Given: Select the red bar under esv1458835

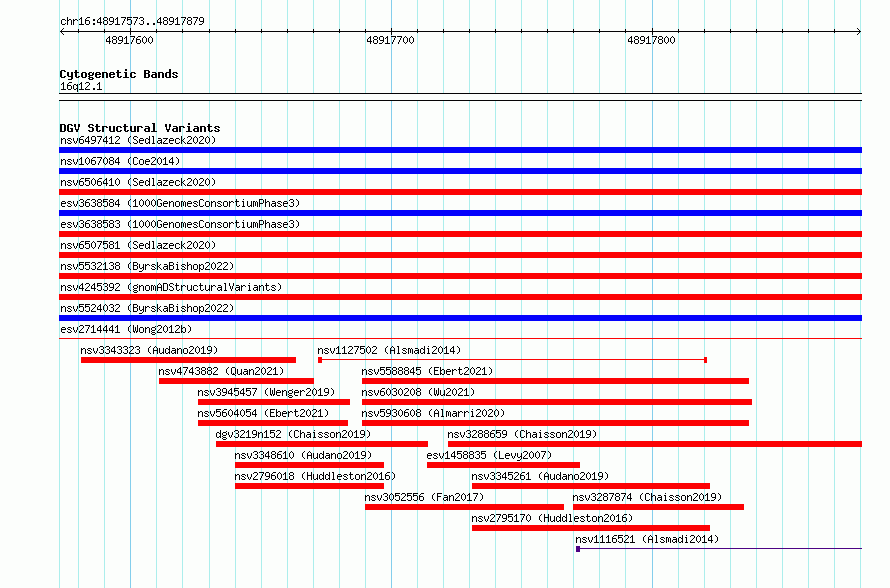Looking at the screenshot, I should point(503,465).
